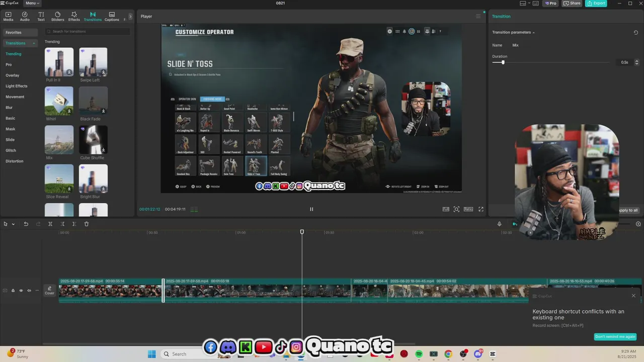The width and height of the screenshot is (644, 362).
Task: Adjust the Duration slider handle
Action: (503, 62)
